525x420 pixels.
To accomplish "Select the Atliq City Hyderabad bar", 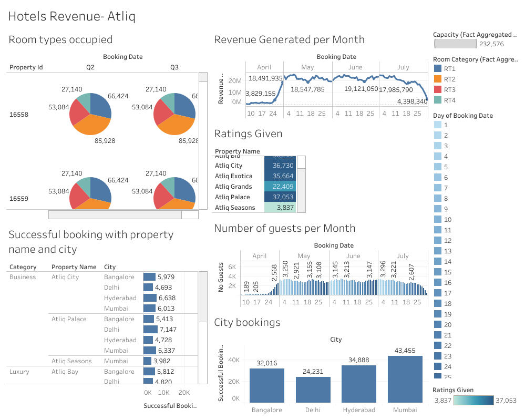I will (150, 298).
